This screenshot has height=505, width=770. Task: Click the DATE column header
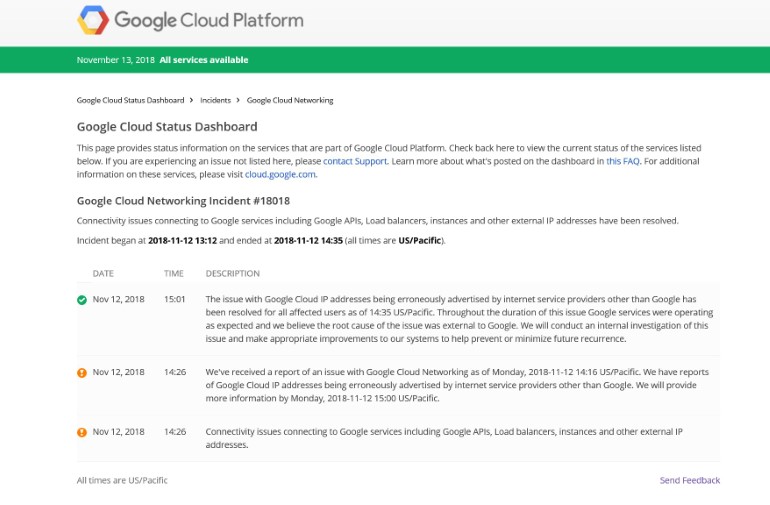point(103,273)
